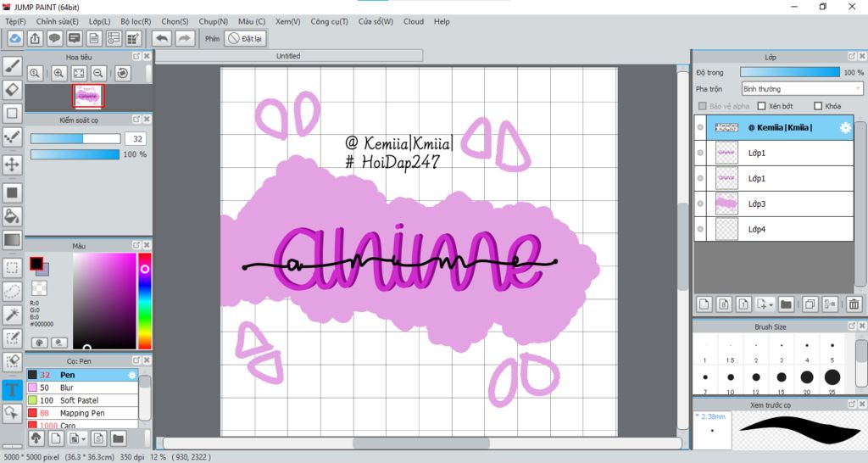The image size is (868, 463).
Task: Enable the Khóa lock checkbox
Action: (x=818, y=106)
